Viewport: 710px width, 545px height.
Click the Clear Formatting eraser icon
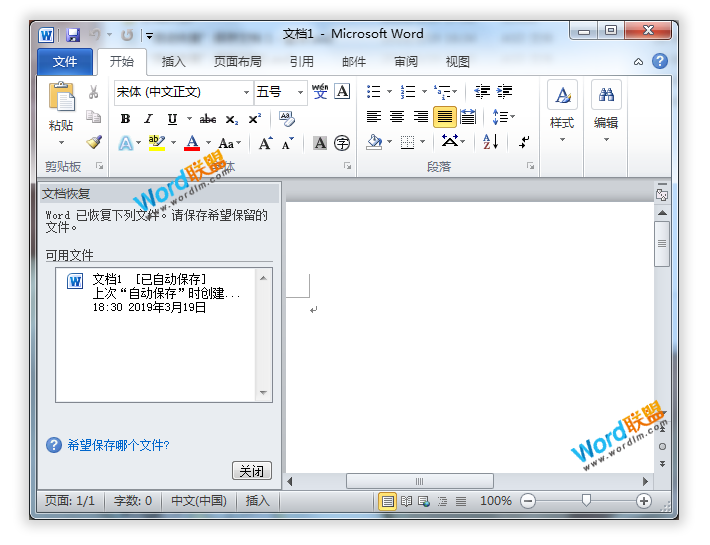click(287, 119)
